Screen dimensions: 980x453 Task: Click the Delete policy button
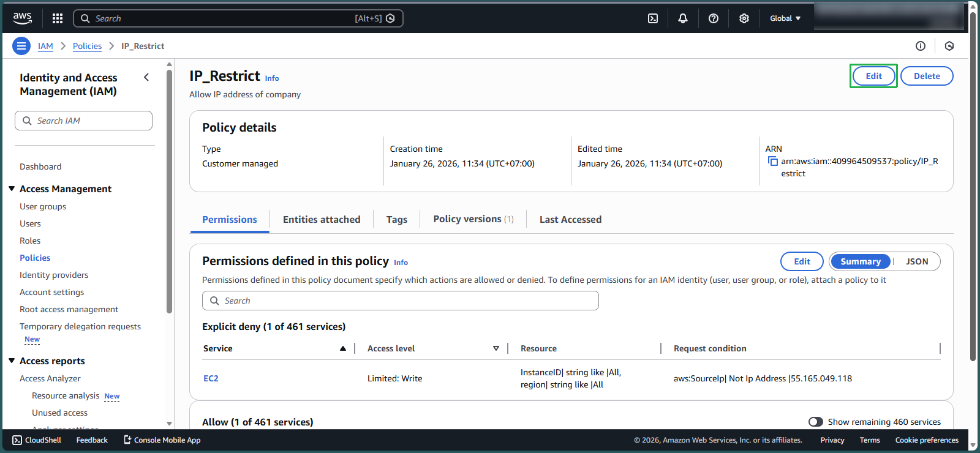point(927,76)
